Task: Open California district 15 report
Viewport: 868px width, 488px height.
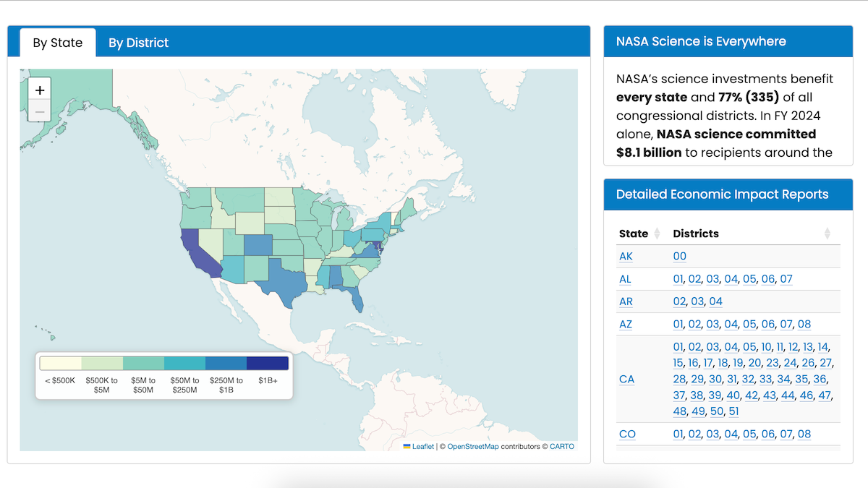Action: coord(678,363)
